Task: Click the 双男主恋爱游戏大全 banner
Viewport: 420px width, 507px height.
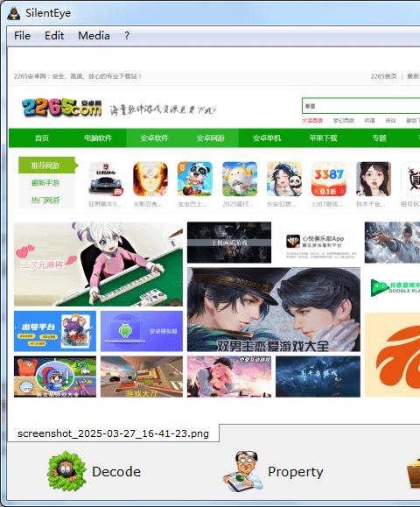Action: click(274, 309)
